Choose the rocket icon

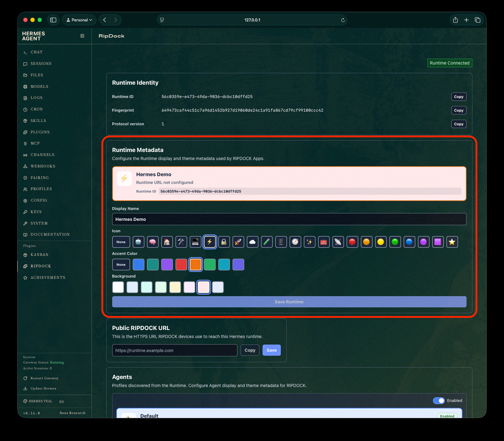point(238,242)
